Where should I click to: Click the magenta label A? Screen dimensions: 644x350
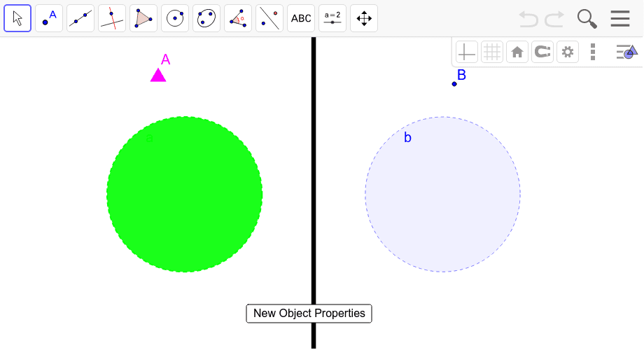click(165, 59)
